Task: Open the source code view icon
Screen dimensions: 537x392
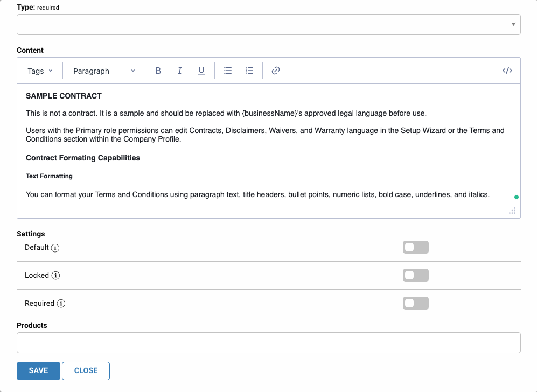Action: [x=507, y=71]
